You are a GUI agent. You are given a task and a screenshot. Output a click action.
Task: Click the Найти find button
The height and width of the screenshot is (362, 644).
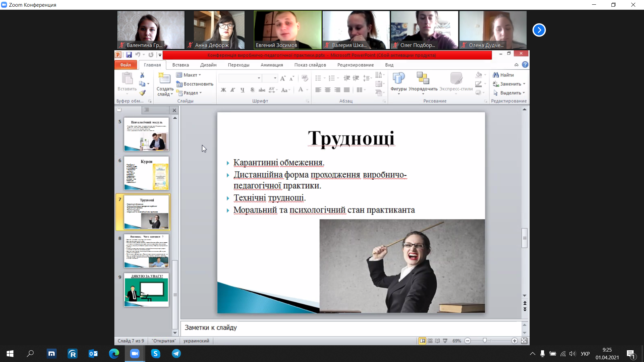click(503, 75)
